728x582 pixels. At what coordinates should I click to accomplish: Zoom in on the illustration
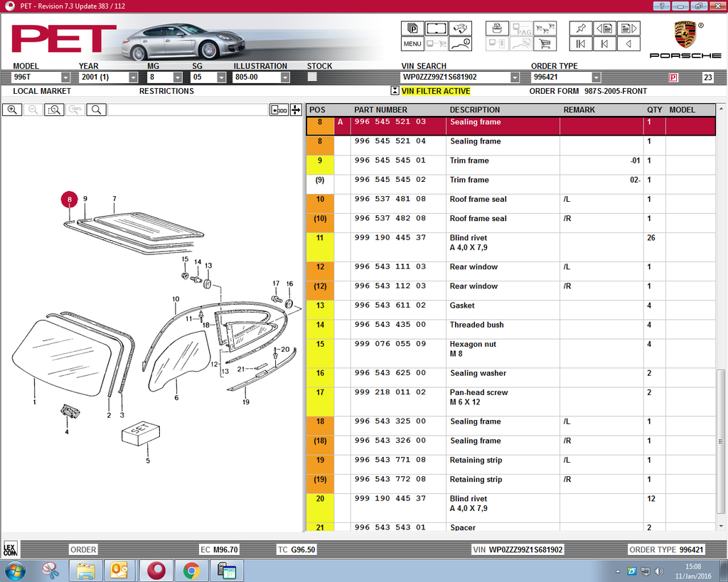point(12,110)
